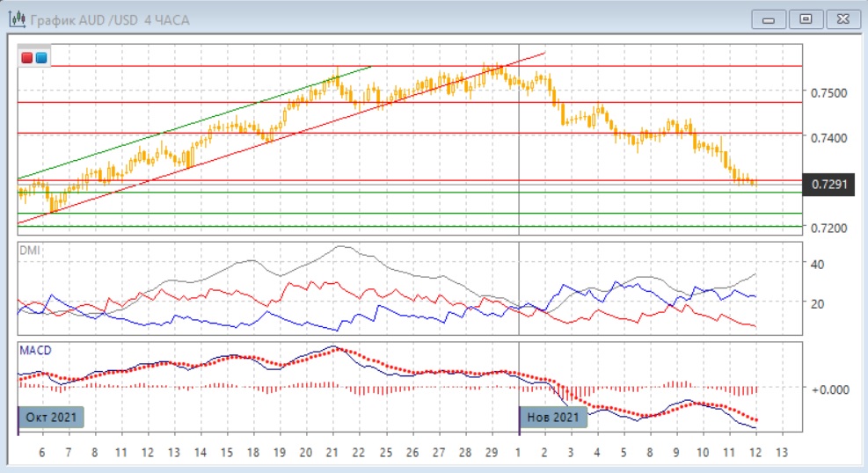868x473 pixels.
Task: Click the 0.7200 price axis label
Action: [x=828, y=229]
